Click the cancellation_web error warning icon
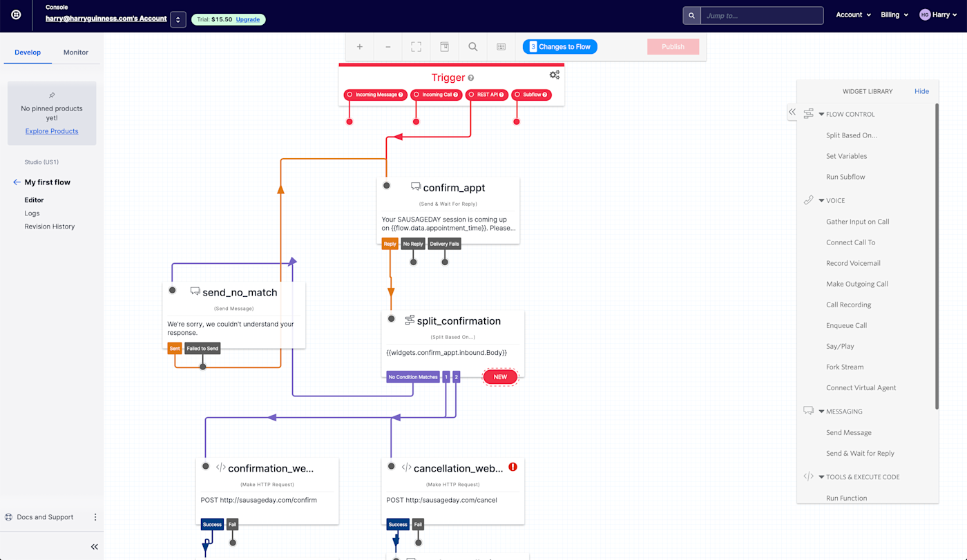967x560 pixels. 513,467
